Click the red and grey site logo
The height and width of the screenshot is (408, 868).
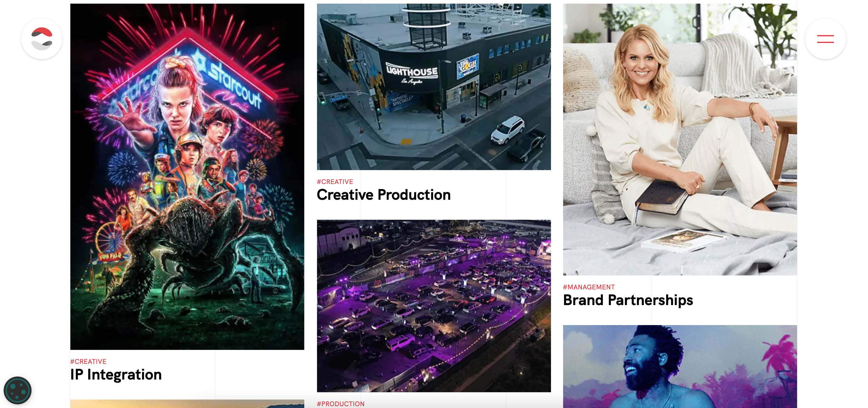click(42, 39)
